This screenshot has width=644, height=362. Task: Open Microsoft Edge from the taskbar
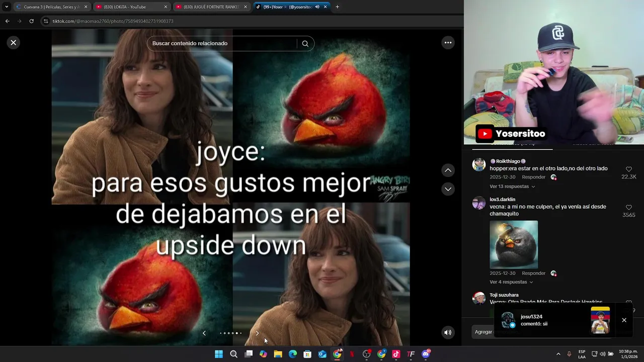(x=293, y=354)
